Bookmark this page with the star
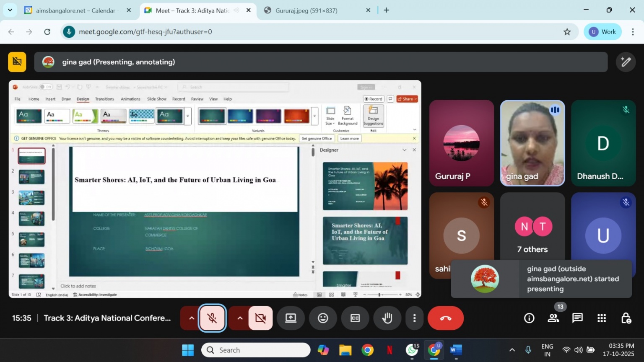The width and height of the screenshot is (644, 362). click(x=567, y=32)
